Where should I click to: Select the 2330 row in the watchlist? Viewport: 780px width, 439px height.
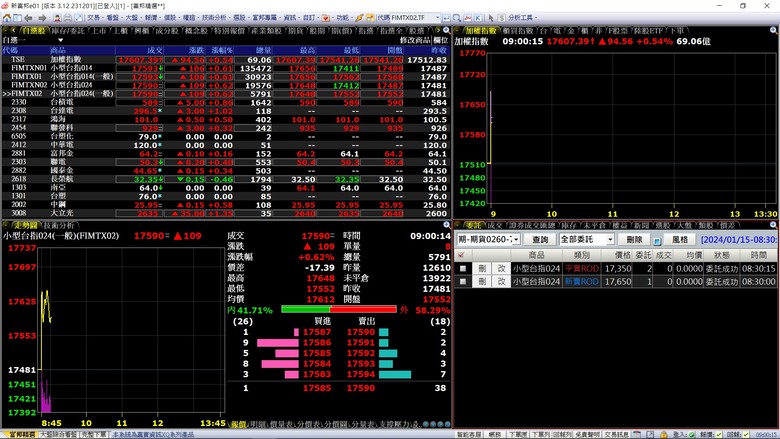(x=225, y=102)
